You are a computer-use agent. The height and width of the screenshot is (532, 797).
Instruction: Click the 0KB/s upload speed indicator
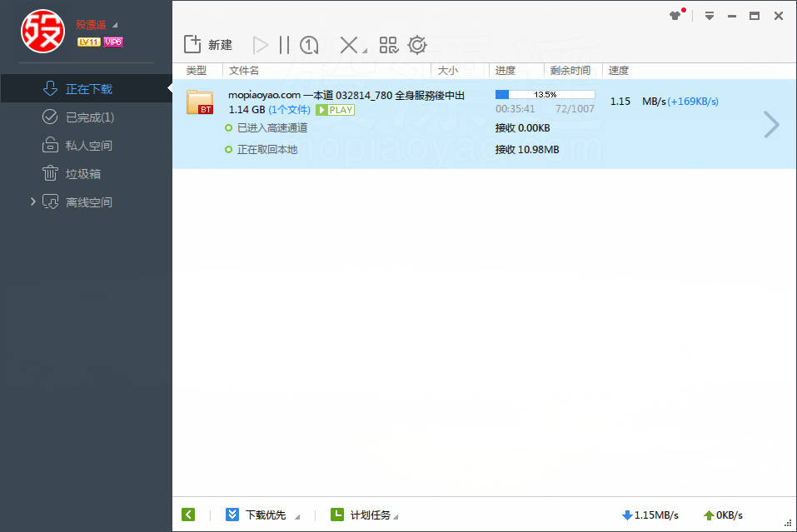723,515
